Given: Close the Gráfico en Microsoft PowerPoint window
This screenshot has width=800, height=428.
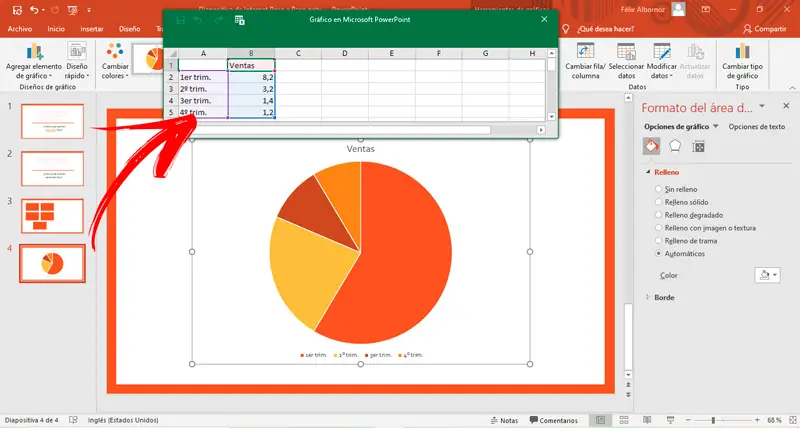Looking at the screenshot, I should pyautogui.click(x=544, y=19).
